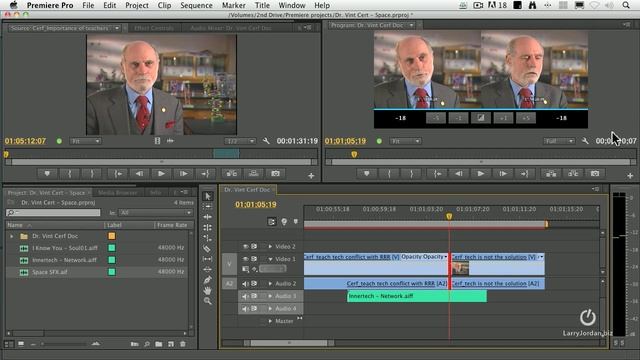This screenshot has height=360, width=640.
Task: Play the Source monitor clip
Action: (x=161, y=174)
